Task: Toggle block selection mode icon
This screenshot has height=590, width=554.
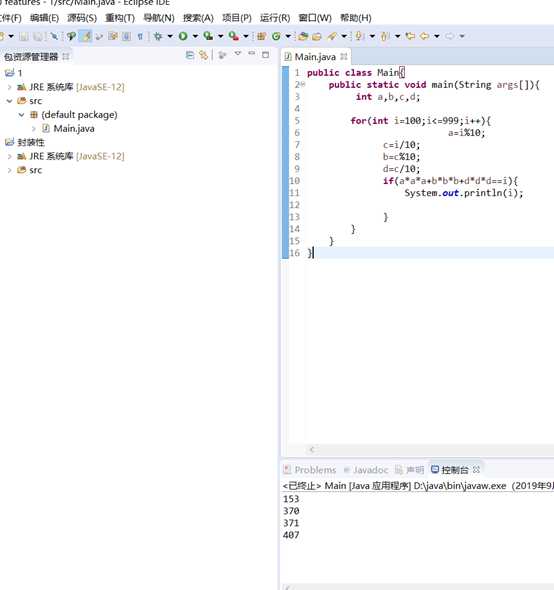Action: pyautogui.click(x=126, y=36)
